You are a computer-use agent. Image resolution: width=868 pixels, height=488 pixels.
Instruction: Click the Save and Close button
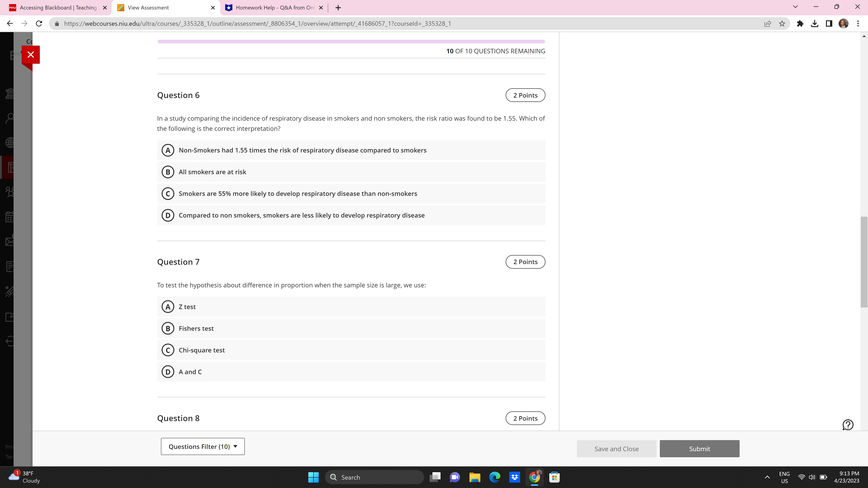pos(616,449)
